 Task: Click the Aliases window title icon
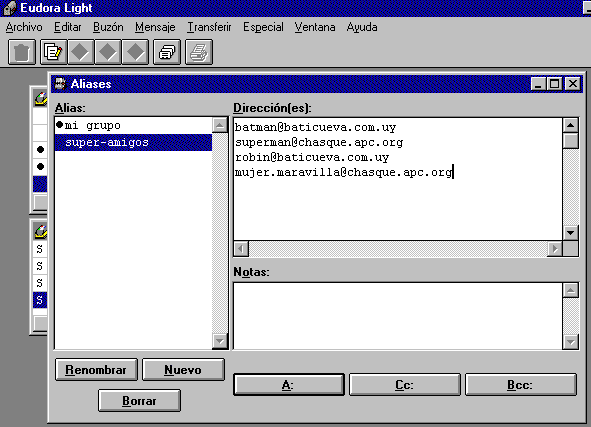tap(60, 84)
